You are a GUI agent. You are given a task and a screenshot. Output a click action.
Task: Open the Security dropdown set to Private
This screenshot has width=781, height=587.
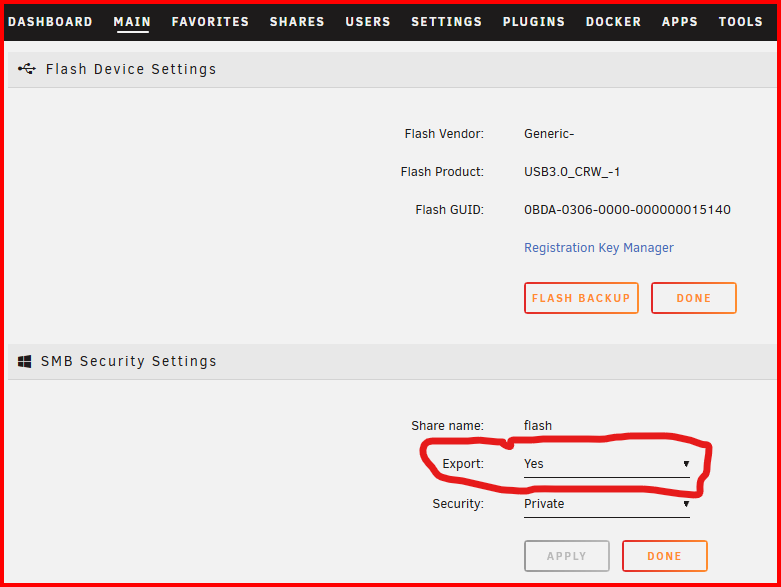(x=607, y=504)
